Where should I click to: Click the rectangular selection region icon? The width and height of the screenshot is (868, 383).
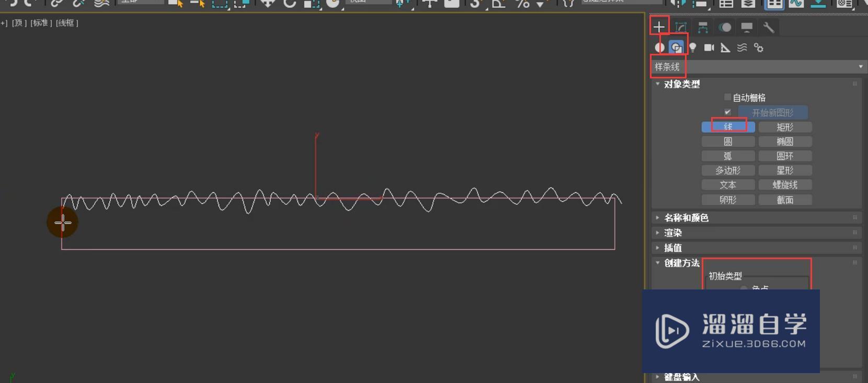pyautogui.click(x=220, y=3)
